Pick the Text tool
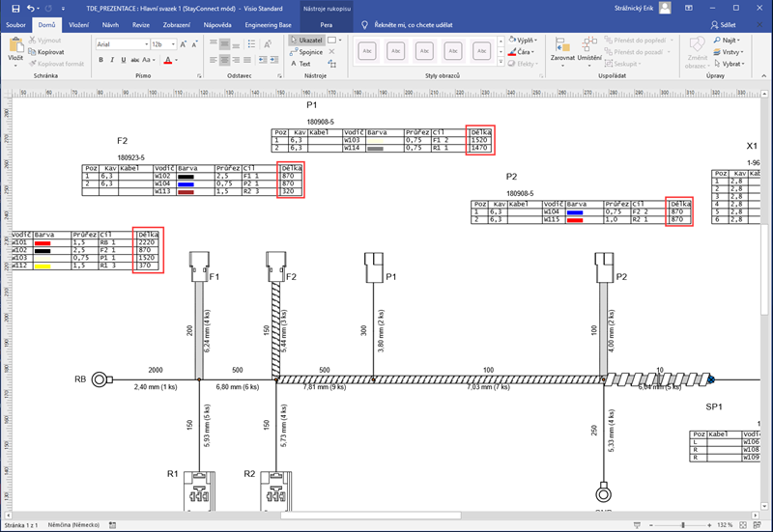This screenshot has width=773, height=532. (x=302, y=64)
